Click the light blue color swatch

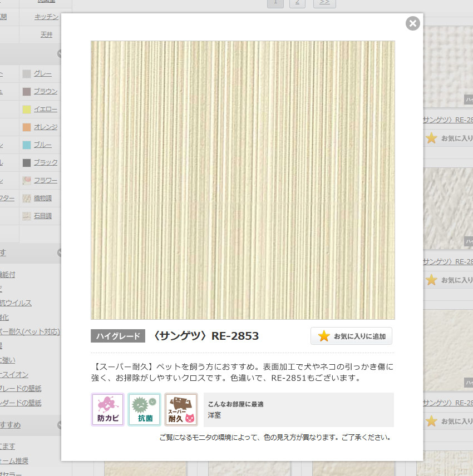(x=27, y=145)
